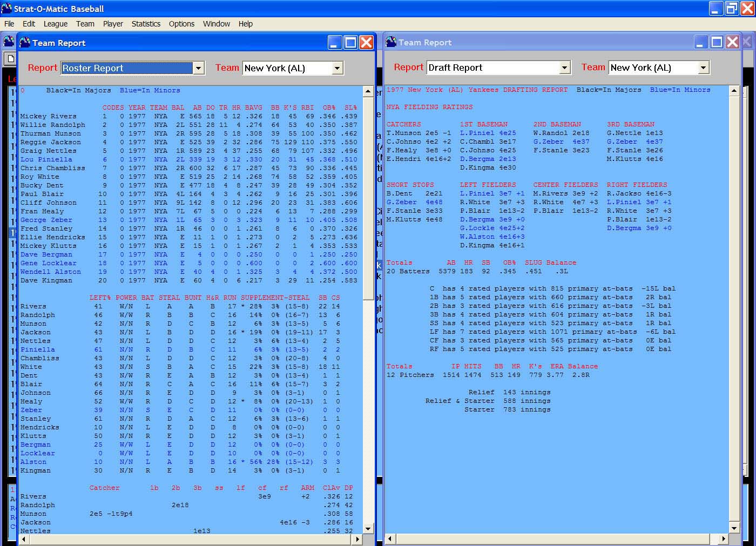Expand the Roster Report dropdown arrow
Image resolution: width=756 pixels, height=546 pixels.
click(x=198, y=68)
